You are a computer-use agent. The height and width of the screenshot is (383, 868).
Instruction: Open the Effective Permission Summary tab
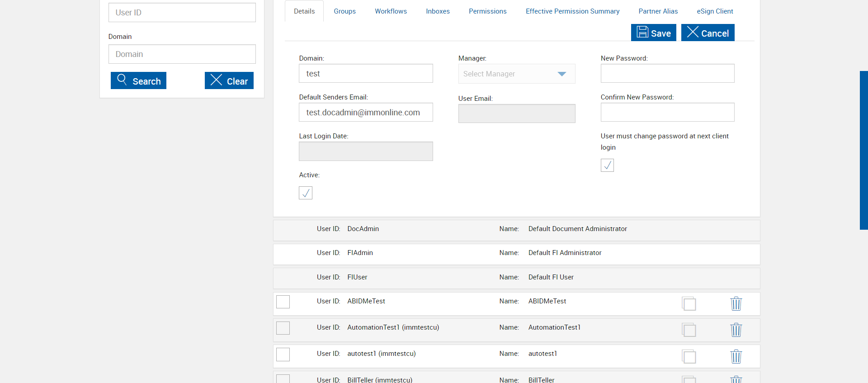[572, 11]
